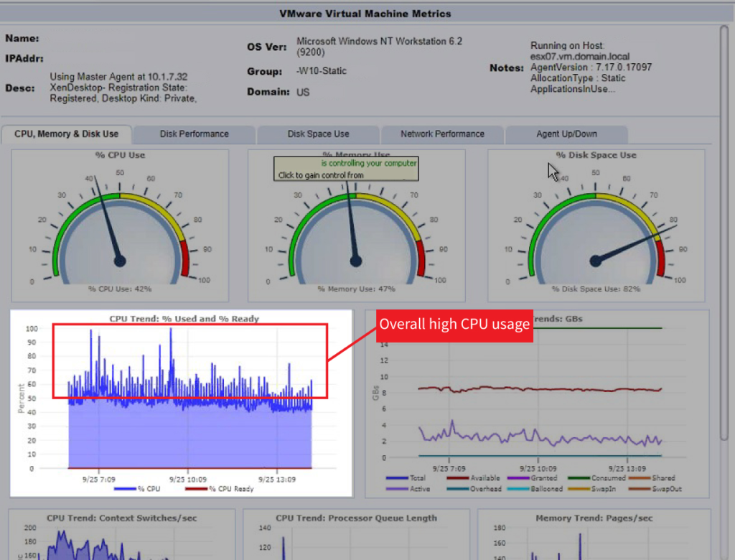Switch to CPU, Memory & Disk Use tab
Screen dimensions: 735x560
coord(67,134)
